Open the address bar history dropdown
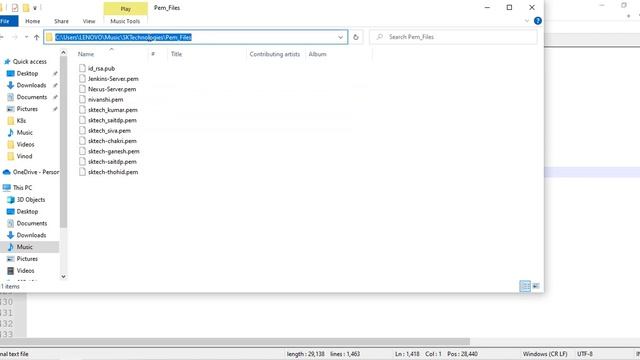640x360 pixels. click(340, 37)
